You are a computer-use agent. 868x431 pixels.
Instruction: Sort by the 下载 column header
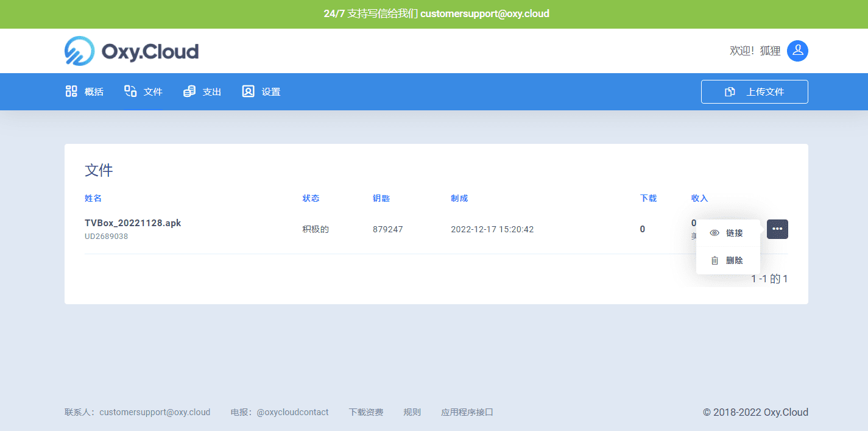coord(648,198)
